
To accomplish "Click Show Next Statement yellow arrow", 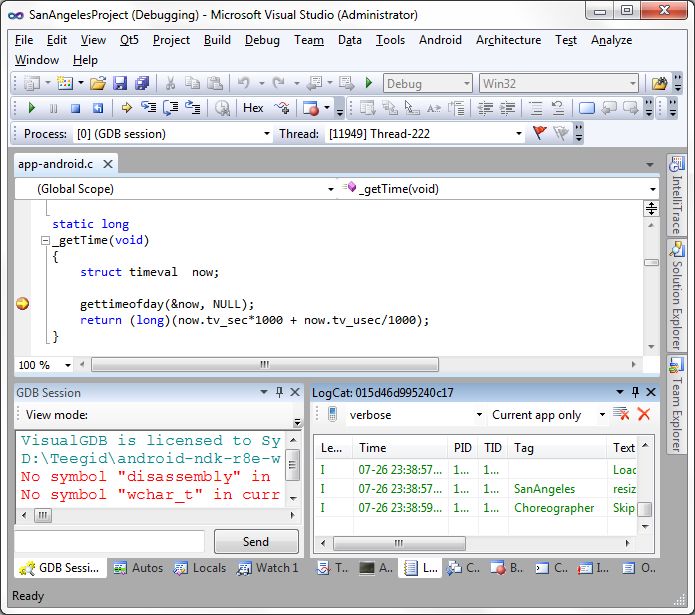I will click(126, 108).
